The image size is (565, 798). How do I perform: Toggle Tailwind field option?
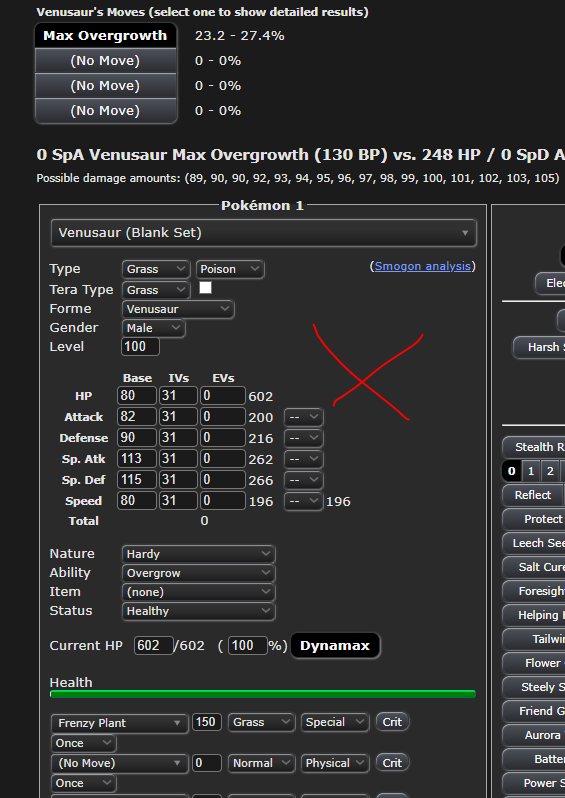click(534, 639)
